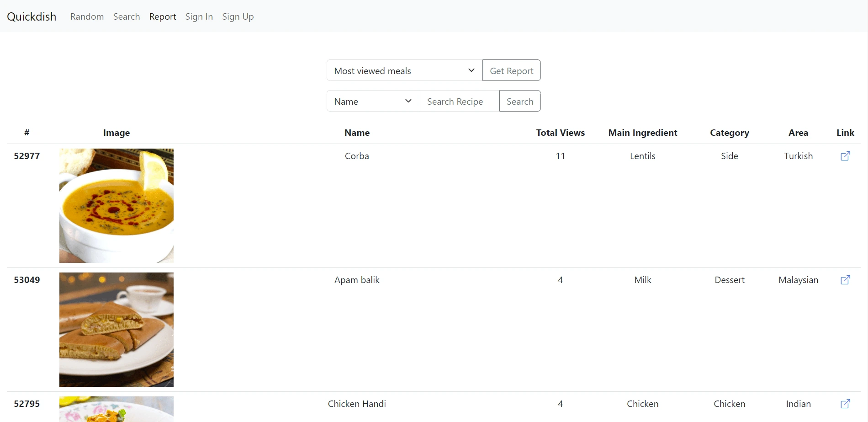
Task: Click the Corba soup thumbnail image
Action: (116, 206)
